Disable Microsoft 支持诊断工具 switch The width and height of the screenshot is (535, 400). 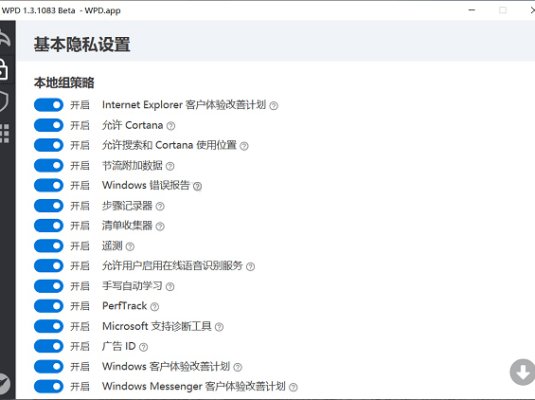click(x=49, y=326)
